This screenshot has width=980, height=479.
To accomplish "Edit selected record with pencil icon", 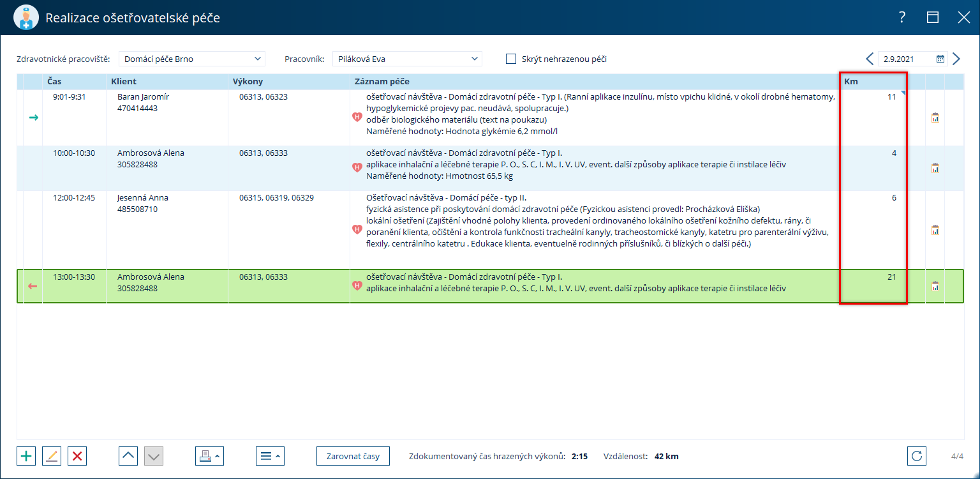I will pos(52,456).
